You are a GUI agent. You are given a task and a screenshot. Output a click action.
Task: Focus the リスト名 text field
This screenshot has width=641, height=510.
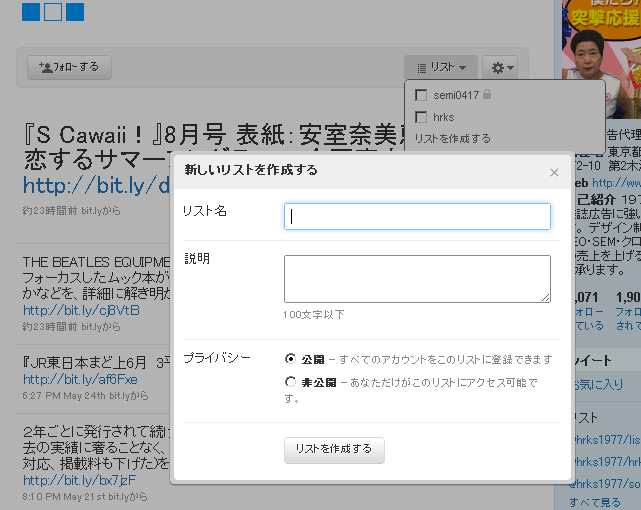tap(417, 216)
